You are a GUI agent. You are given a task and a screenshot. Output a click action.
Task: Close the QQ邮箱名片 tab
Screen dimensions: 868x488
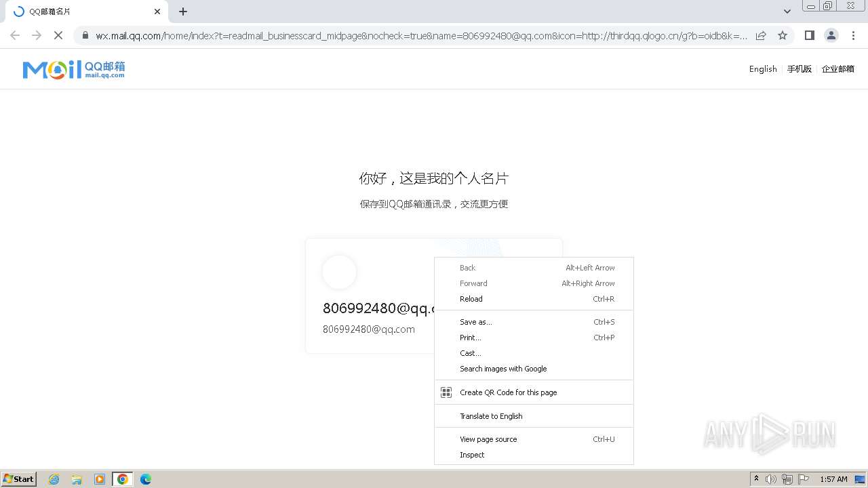point(157,12)
